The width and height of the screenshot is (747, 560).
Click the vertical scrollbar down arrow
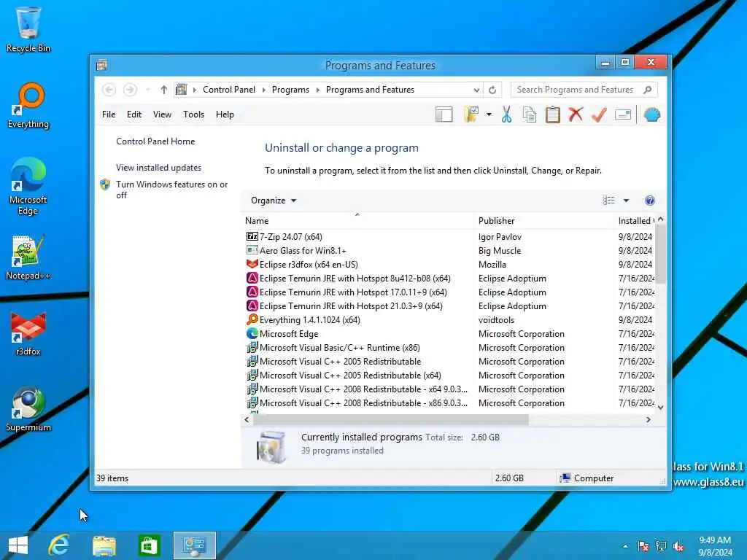[660, 407]
